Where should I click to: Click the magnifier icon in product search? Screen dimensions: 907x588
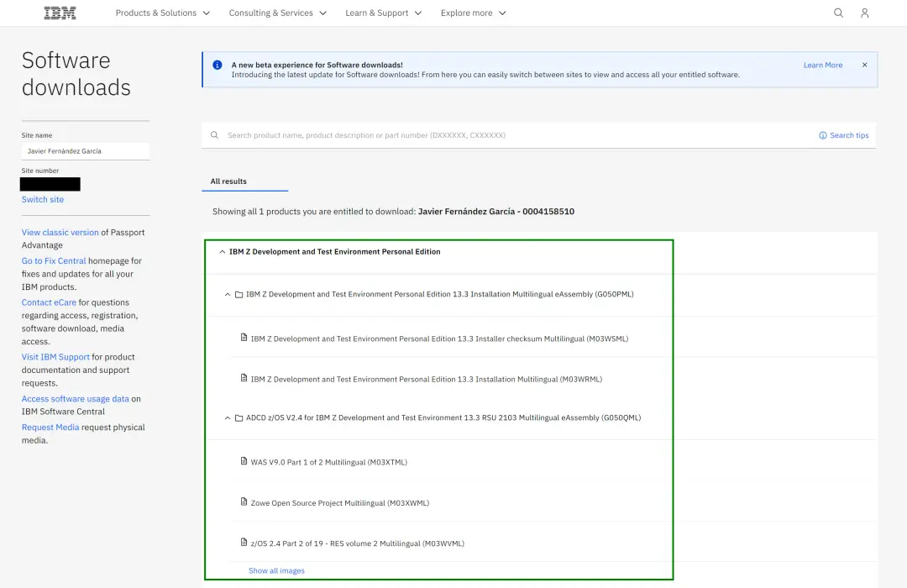pyautogui.click(x=215, y=135)
